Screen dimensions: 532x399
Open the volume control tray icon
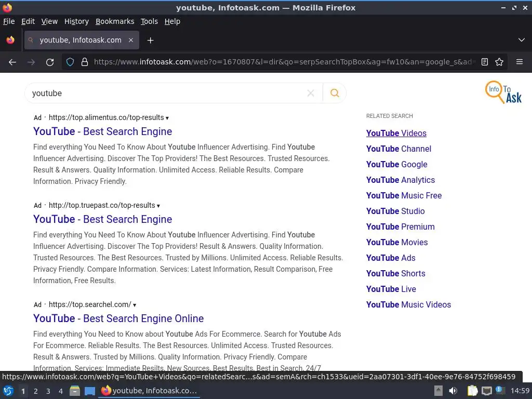[453, 391]
